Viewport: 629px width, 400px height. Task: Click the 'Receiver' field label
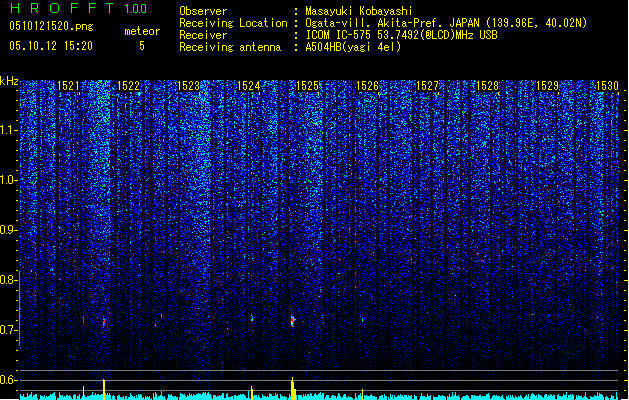coord(203,35)
